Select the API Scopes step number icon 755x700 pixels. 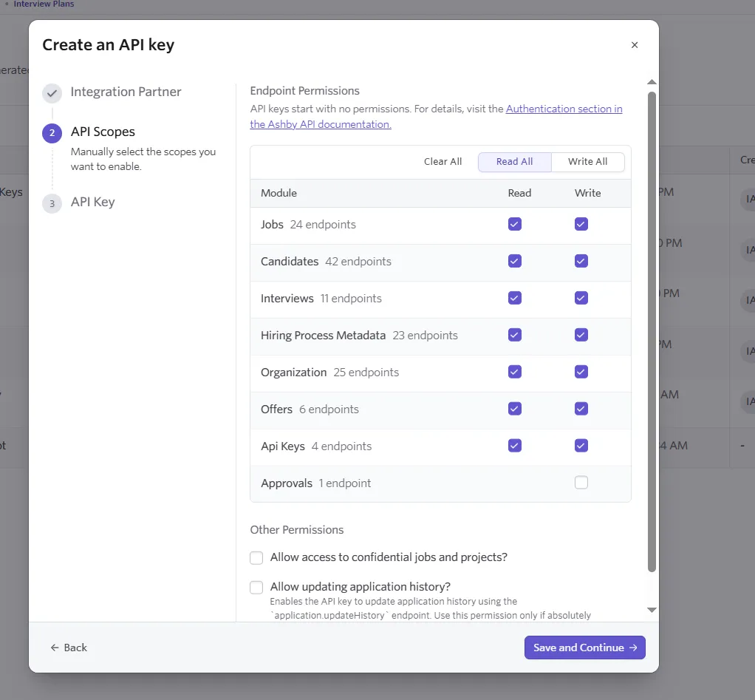[52, 133]
